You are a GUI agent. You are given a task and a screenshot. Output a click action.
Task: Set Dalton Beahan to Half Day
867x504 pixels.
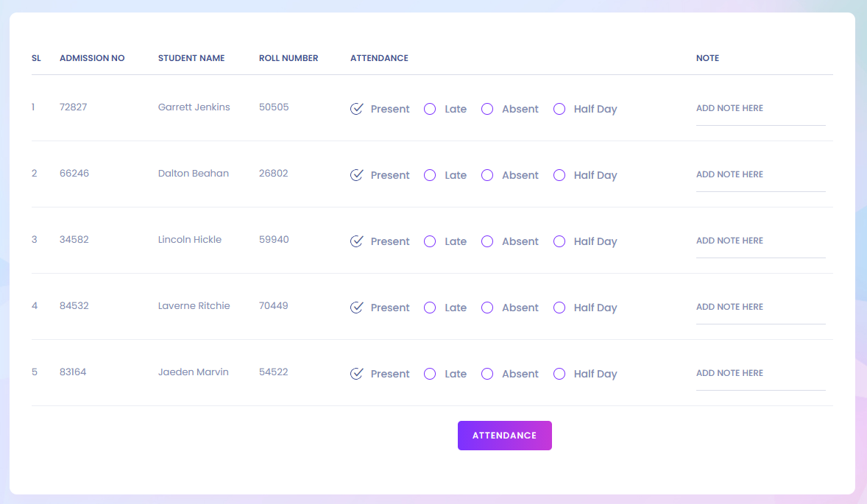559,175
